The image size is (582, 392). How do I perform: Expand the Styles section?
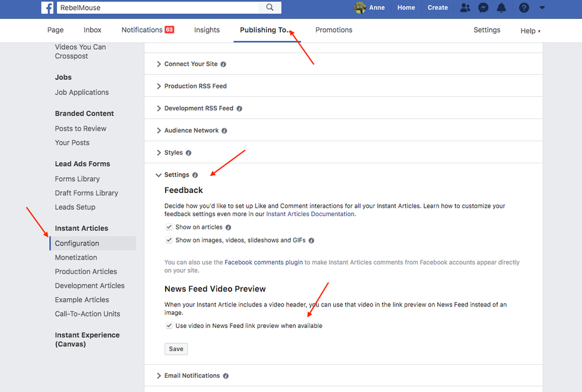(x=173, y=153)
